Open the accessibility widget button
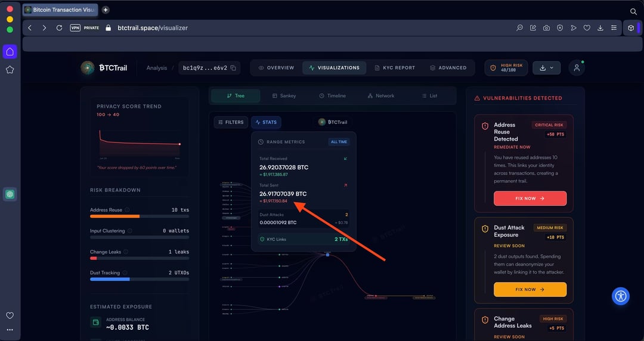Viewport: 644px width, 341px height. point(621,296)
